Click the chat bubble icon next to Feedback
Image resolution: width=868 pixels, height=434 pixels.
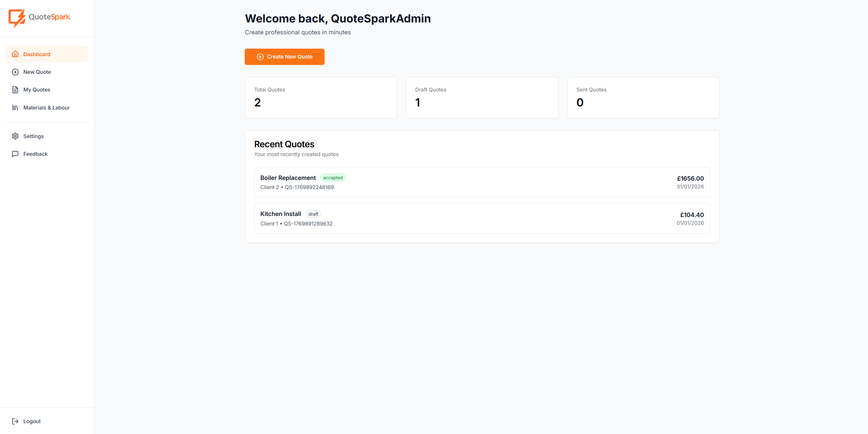pos(16,154)
